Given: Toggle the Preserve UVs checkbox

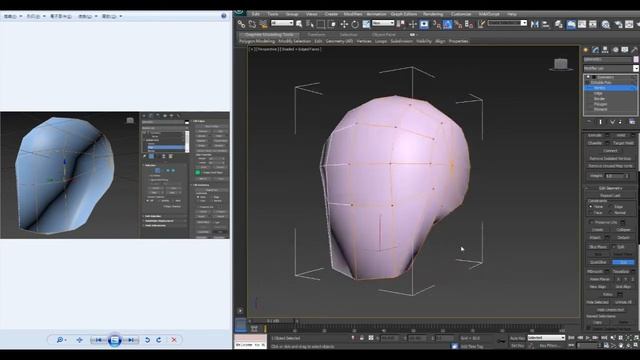Looking at the screenshot, I should point(591,222).
